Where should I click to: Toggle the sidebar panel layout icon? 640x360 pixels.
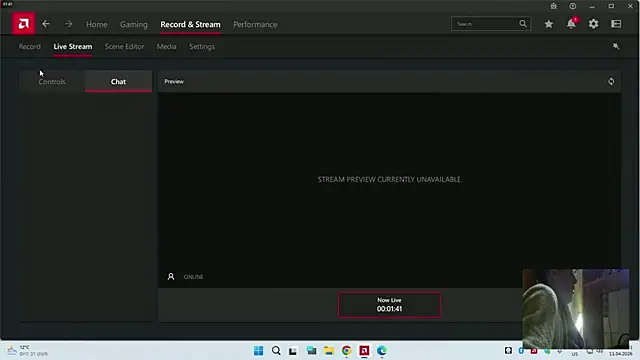coord(616,24)
